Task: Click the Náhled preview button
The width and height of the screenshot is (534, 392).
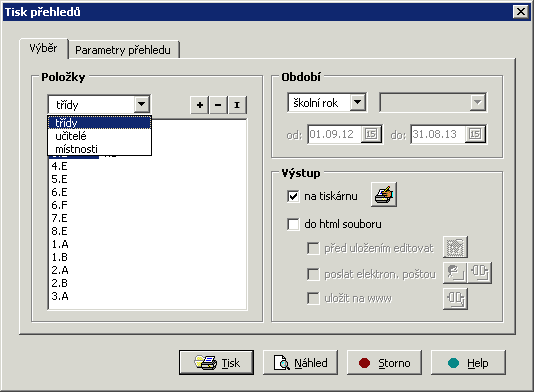Action: [x=300, y=363]
